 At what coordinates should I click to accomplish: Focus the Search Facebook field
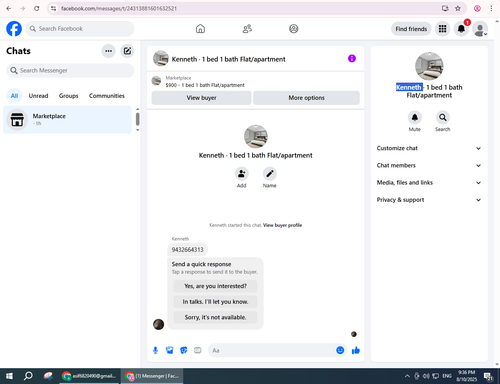point(80,29)
